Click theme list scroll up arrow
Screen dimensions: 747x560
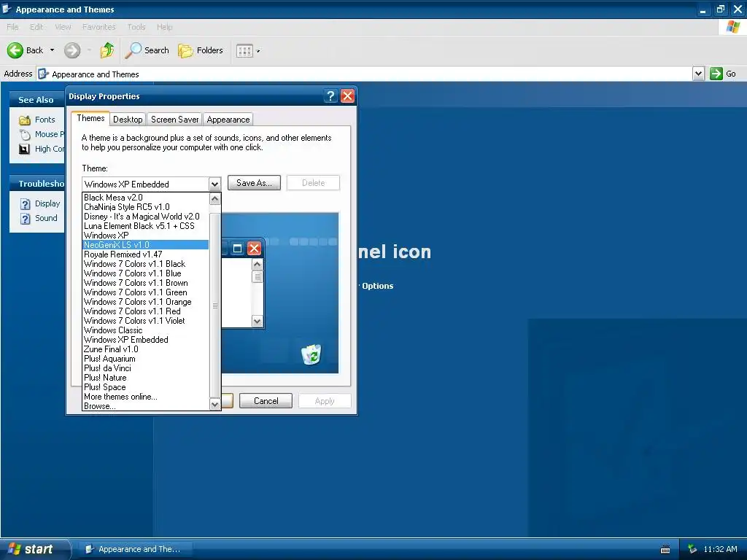click(215, 198)
